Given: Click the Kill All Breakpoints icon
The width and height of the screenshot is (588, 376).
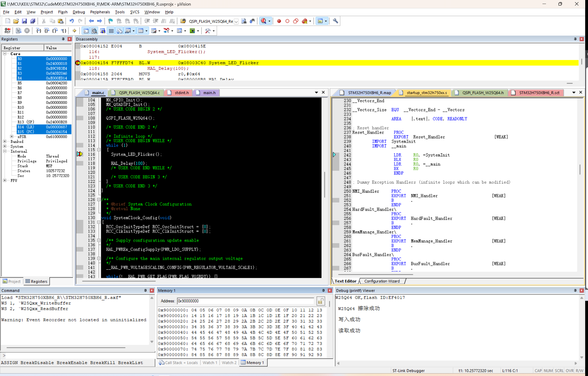Looking at the screenshot, I should 304,21.
